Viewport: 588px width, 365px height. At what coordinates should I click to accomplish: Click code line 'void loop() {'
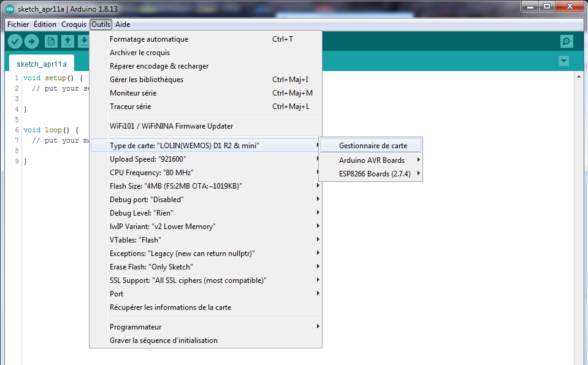tap(51, 130)
